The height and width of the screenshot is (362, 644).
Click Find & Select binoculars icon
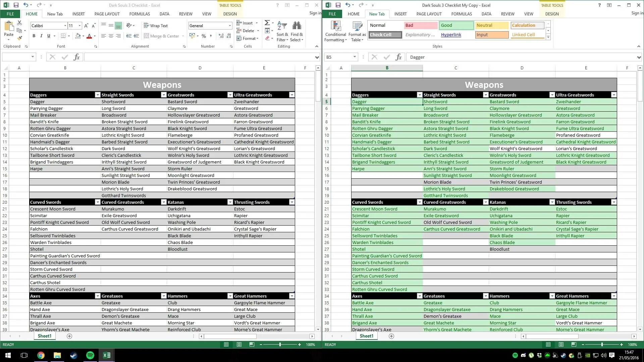297,25
